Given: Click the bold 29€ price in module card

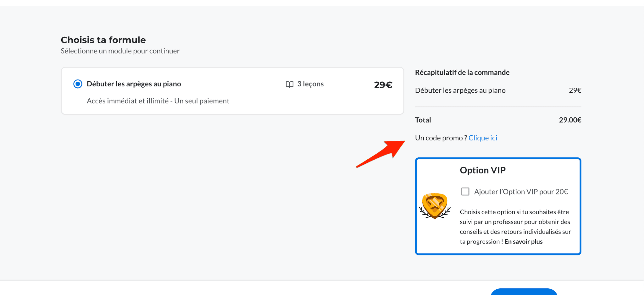Looking at the screenshot, I should [383, 85].
